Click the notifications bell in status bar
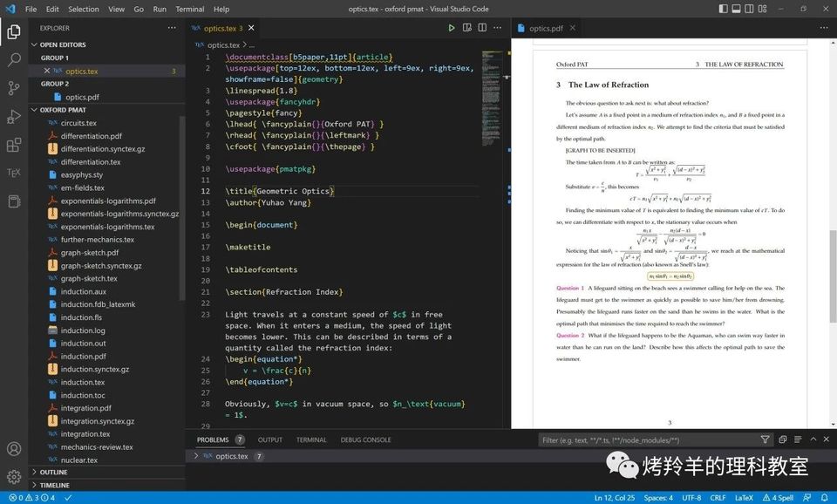The width and height of the screenshot is (837, 504). pos(827,498)
